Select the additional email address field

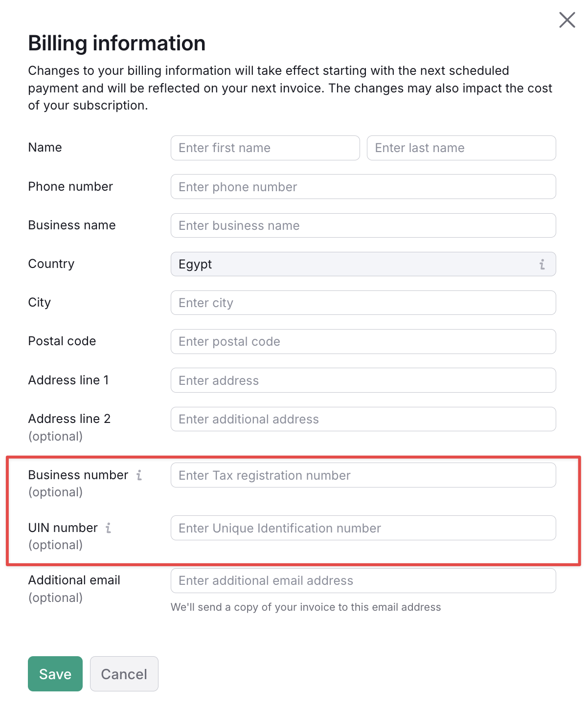(x=363, y=580)
